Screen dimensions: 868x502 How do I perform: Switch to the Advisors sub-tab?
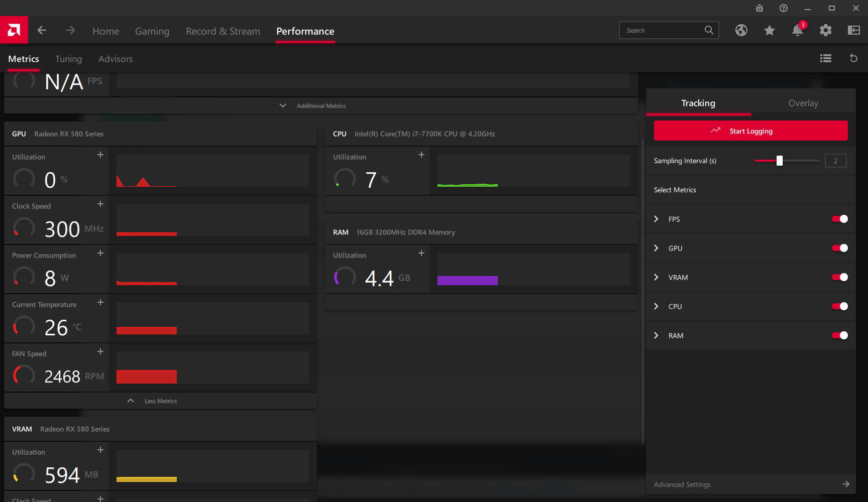116,59
